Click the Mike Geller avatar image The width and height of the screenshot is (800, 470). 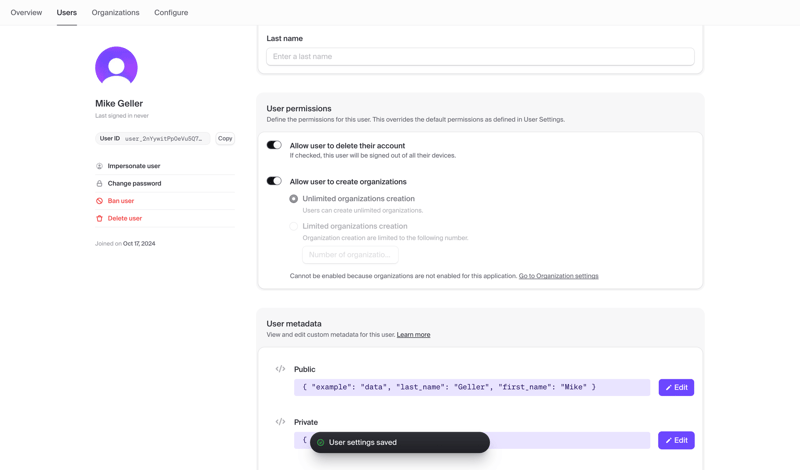(116, 67)
